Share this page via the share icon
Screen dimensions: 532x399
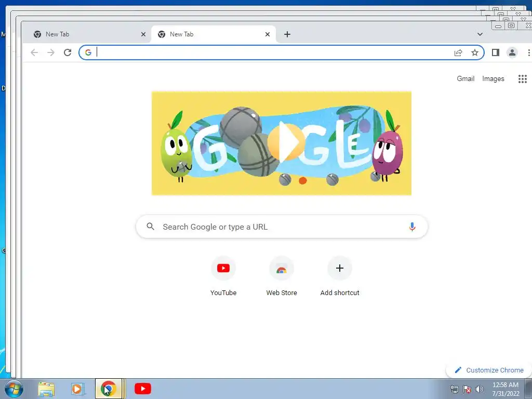[458, 52]
